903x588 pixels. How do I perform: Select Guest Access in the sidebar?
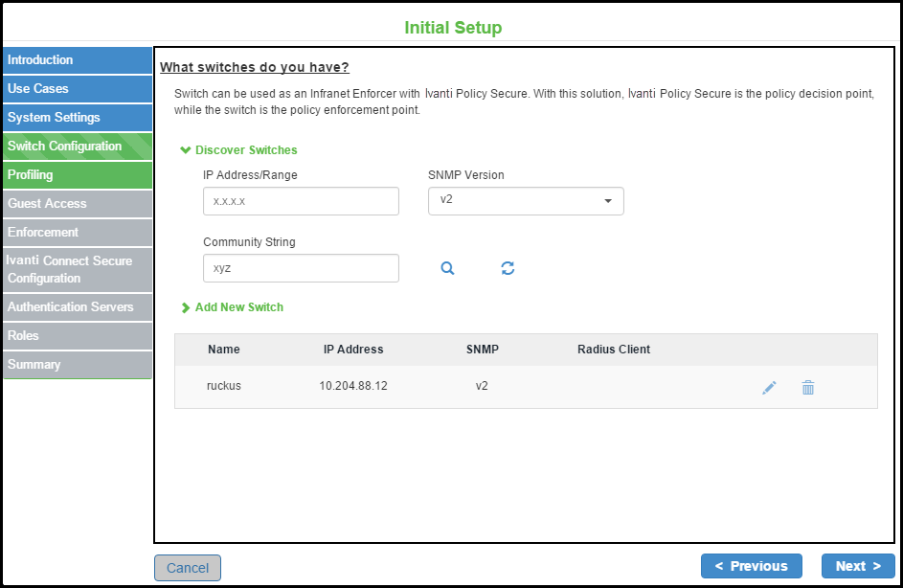(77, 204)
